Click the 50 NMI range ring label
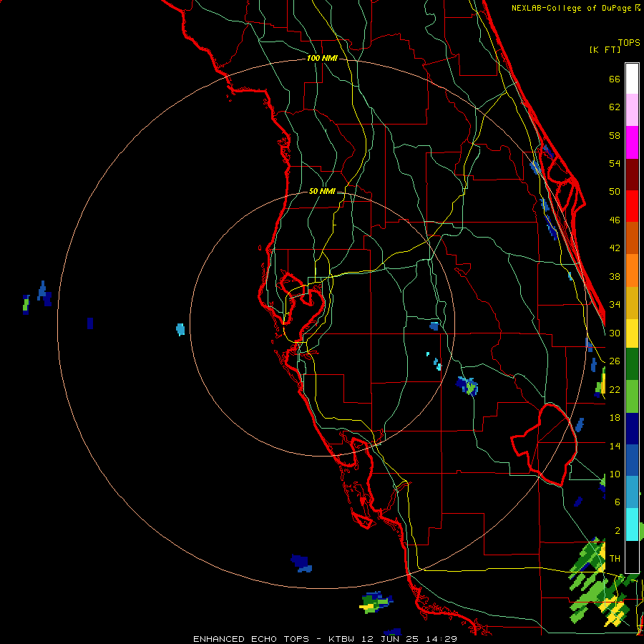Image resolution: width=644 pixels, height=644 pixels. click(x=322, y=191)
